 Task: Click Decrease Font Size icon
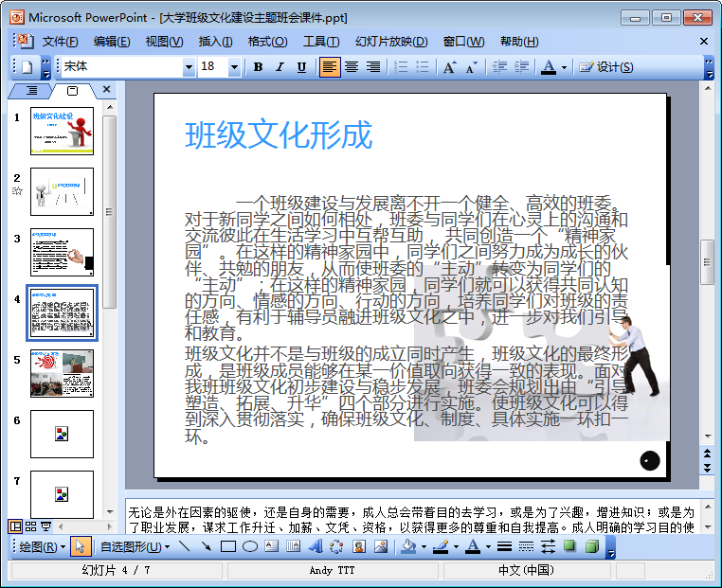pyautogui.click(x=472, y=67)
